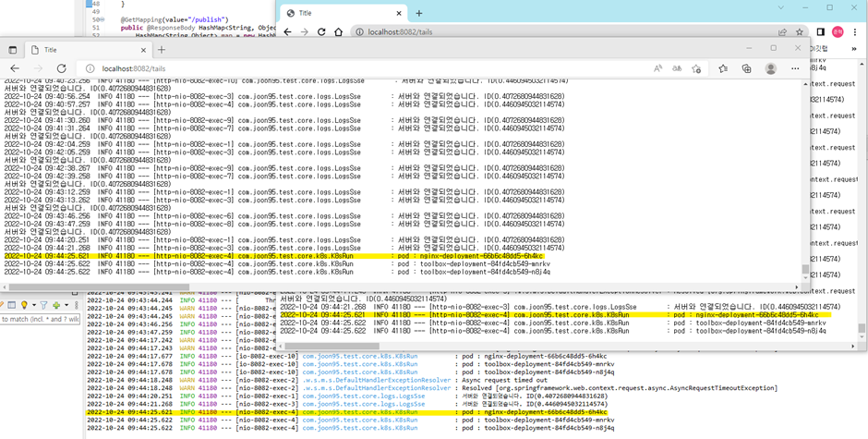Open a new tab in Chrome

point(418,13)
